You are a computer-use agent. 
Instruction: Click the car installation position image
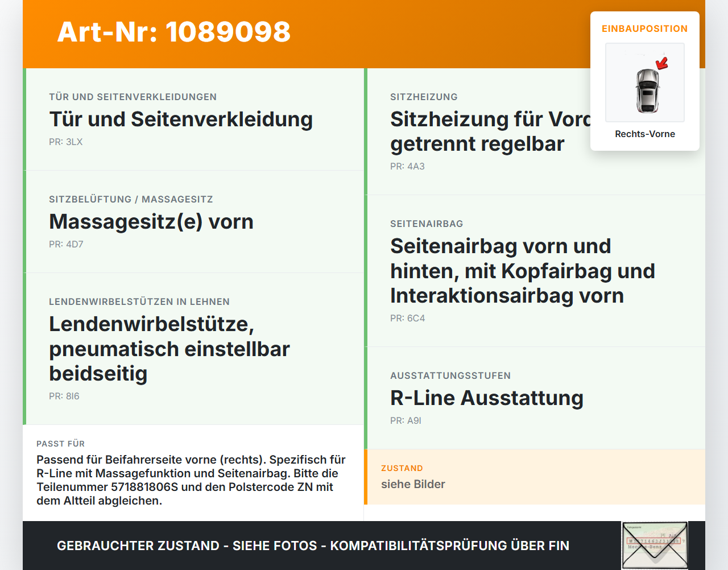[x=645, y=82]
